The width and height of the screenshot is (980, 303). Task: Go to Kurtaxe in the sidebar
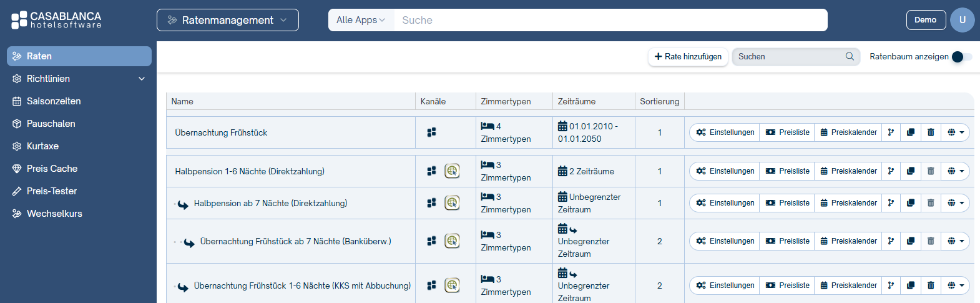[x=79, y=146]
